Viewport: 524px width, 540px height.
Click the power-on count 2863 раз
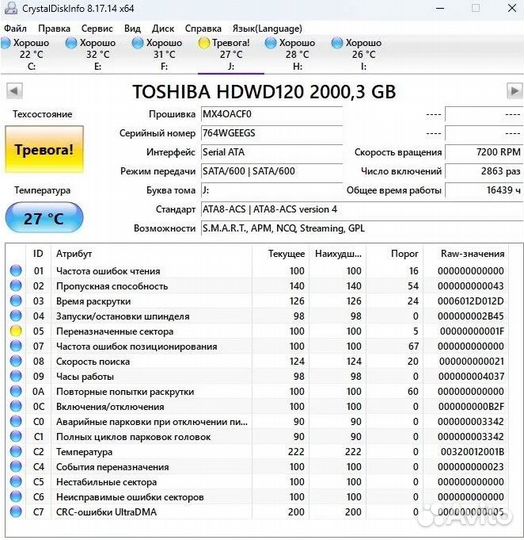click(x=484, y=171)
